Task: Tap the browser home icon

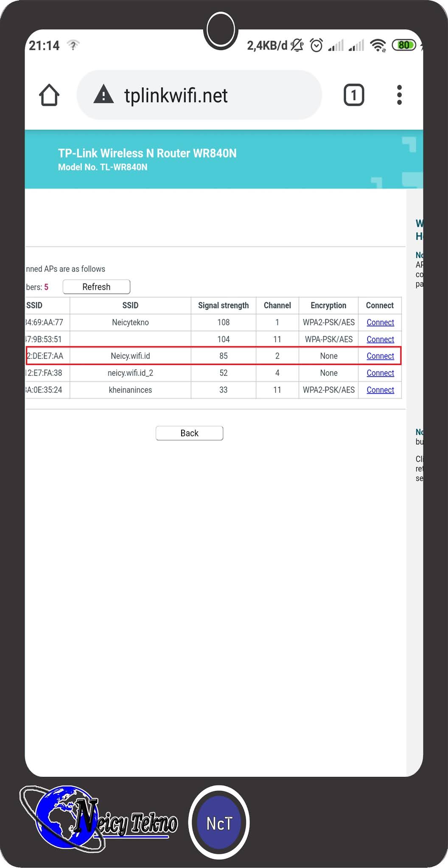Action: (x=49, y=95)
